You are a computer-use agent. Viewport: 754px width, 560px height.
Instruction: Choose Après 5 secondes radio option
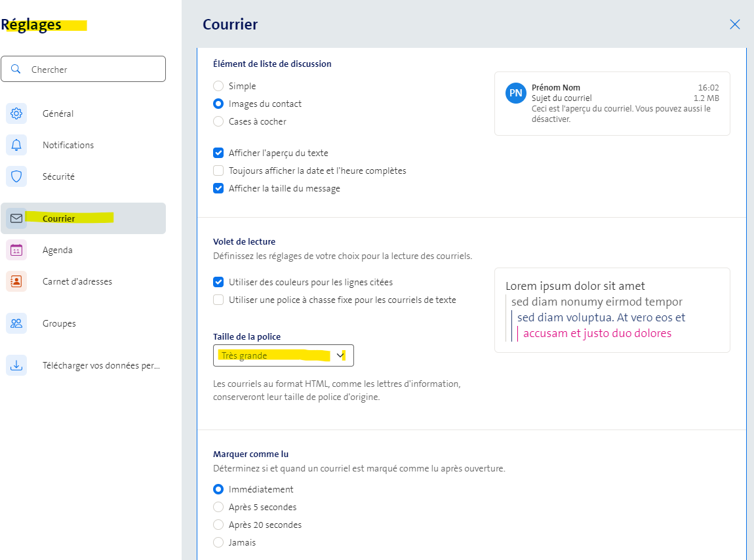(x=218, y=507)
